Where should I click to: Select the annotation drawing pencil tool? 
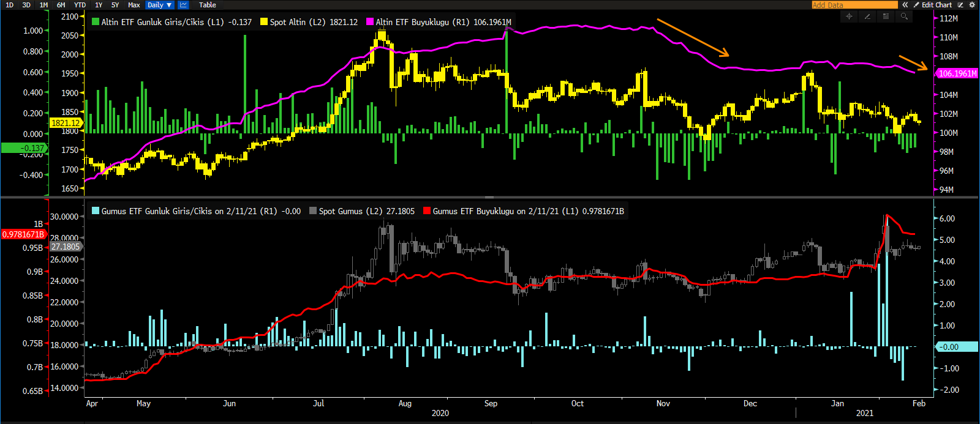click(x=867, y=17)
